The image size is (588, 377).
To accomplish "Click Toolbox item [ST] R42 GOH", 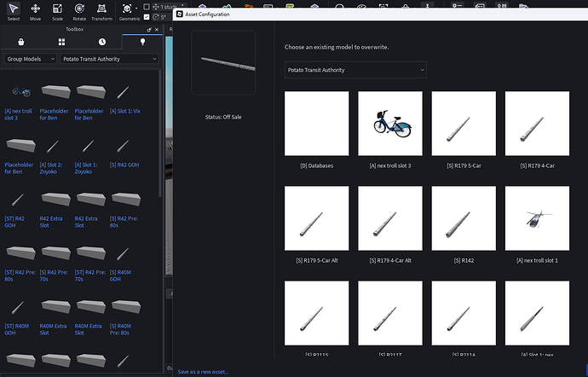I will pyautogui.click(x=17, y=211).
